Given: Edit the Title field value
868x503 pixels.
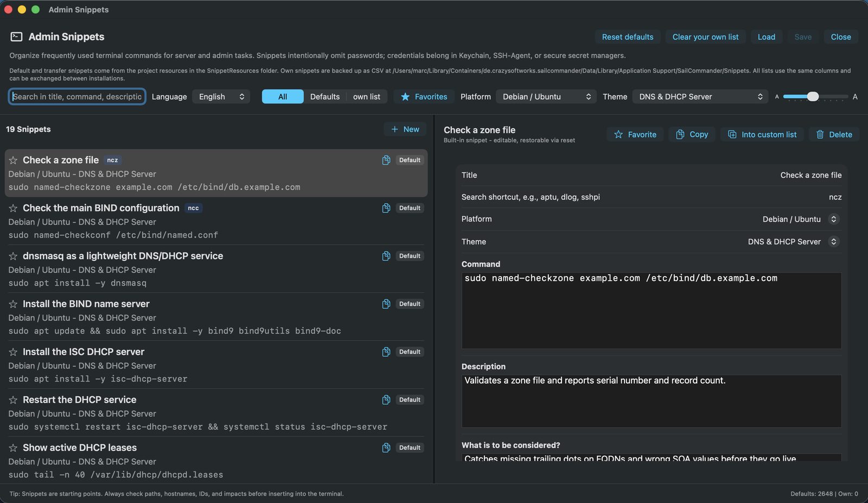Looking at the screenshot, I should point(811,175).
